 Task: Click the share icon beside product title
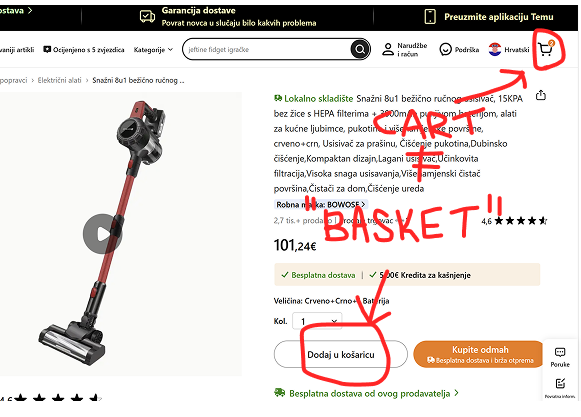click(x=541, y=95)
